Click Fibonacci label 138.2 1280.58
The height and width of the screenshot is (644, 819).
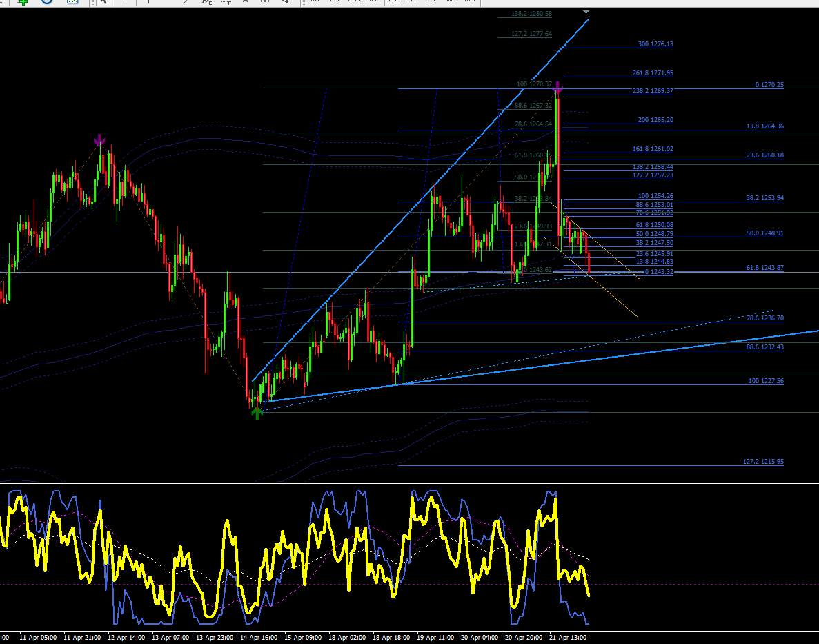[531, 14]
